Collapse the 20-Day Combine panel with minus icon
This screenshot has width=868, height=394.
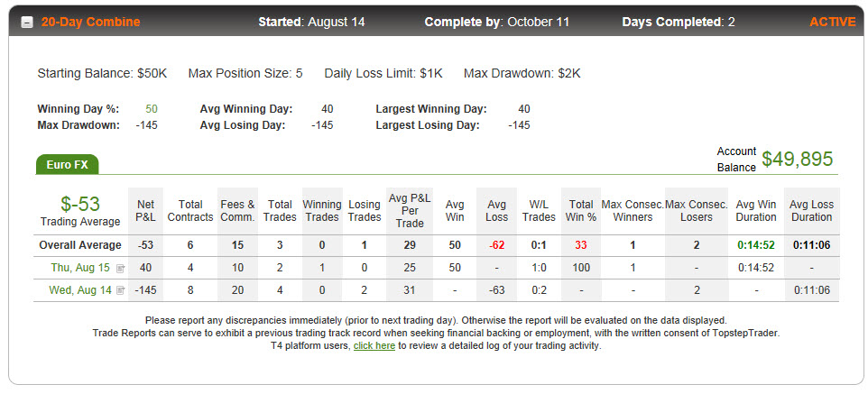(27, 23)
